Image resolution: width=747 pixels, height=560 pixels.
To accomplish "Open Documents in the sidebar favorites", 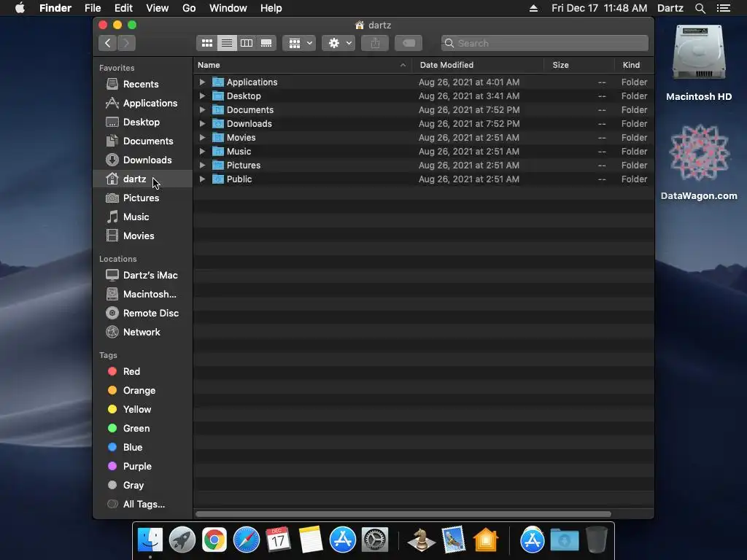I will 142,141.
